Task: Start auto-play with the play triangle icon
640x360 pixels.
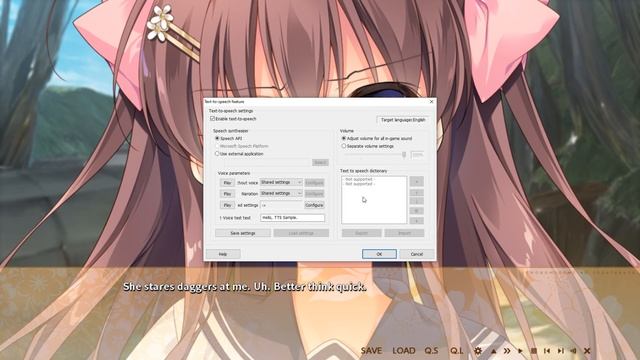Action: click(520, 351)
